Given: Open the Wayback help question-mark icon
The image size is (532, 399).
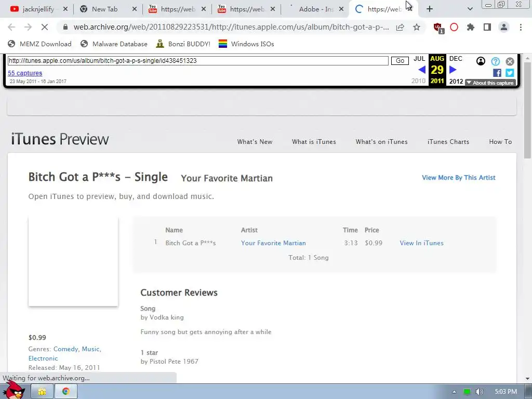Looking at the screenshot, I should point(495,61).
